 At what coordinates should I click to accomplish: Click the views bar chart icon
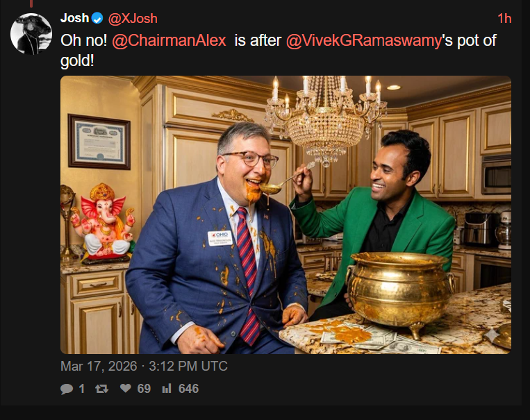(x=167, y=389)
